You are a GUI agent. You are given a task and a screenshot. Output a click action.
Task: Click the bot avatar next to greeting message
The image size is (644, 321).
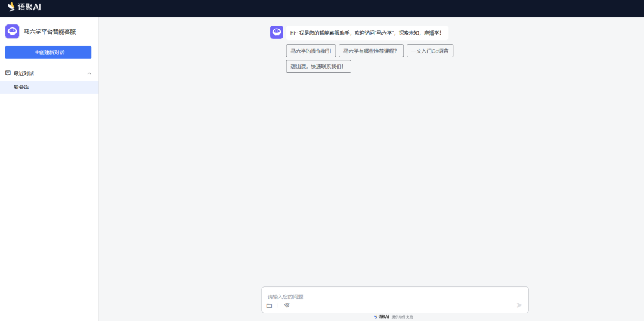coord(277,32)
